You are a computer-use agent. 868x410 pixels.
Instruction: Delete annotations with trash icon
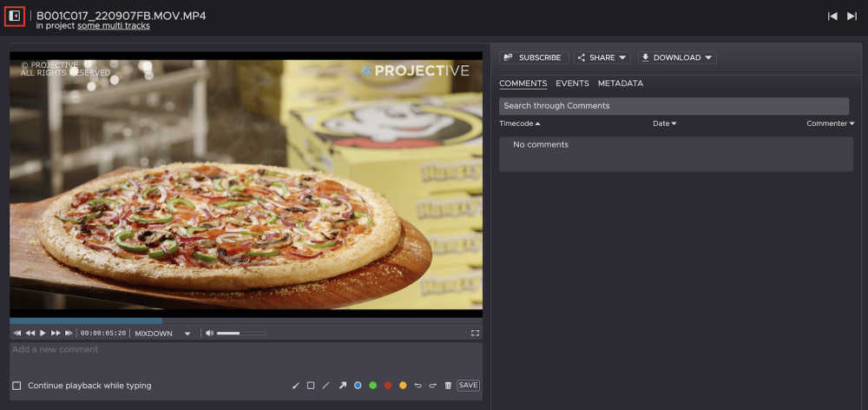point(448,386)
